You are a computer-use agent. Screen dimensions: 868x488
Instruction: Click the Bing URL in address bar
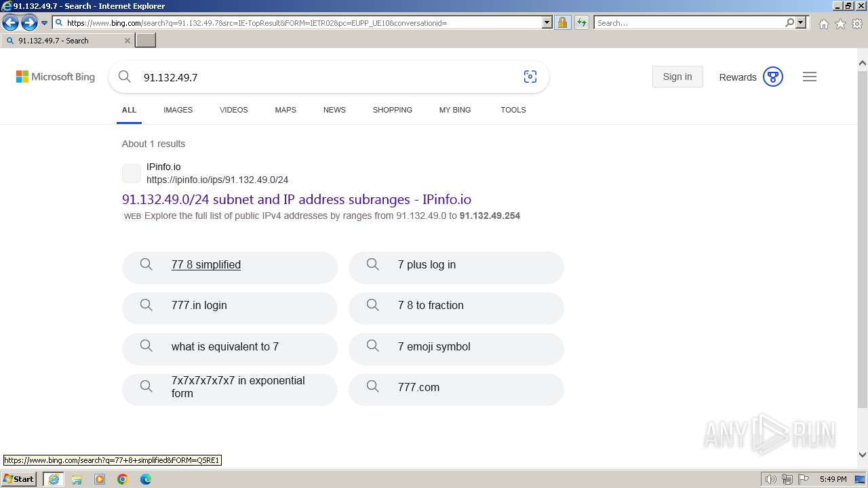(257, 23)
